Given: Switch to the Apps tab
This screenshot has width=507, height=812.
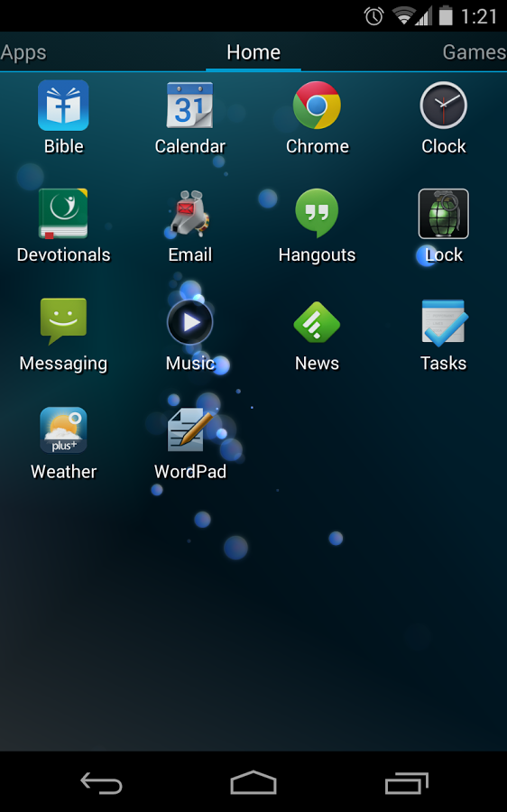Looking at the screenshot, I should 23,52.
